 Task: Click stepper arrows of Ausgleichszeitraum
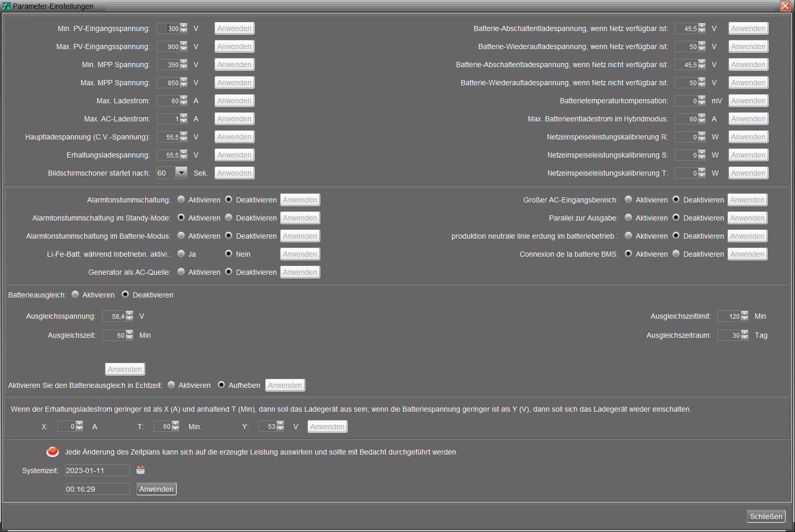pyautogui.click(x=744, y=335)
